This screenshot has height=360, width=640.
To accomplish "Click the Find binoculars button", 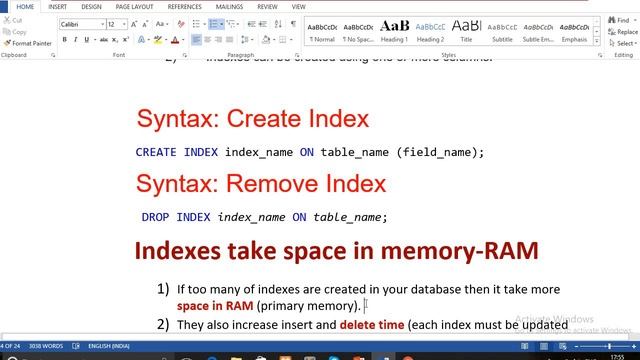I will click(619, 20).
